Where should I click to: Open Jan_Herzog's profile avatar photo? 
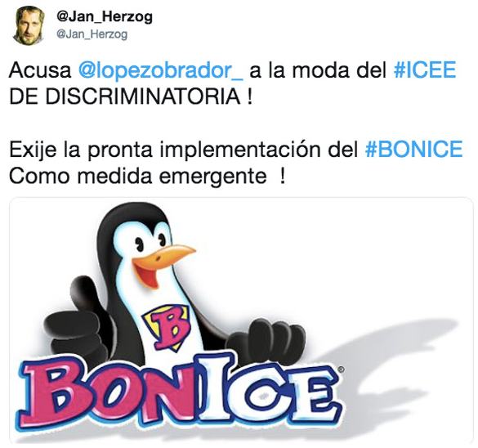[x=29, y=25]
